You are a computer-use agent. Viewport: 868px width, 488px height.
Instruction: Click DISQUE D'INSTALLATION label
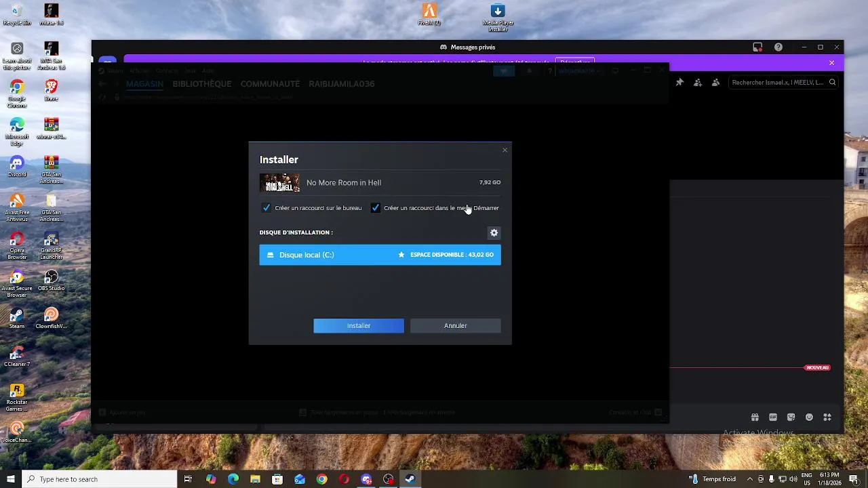pos(296,232)
